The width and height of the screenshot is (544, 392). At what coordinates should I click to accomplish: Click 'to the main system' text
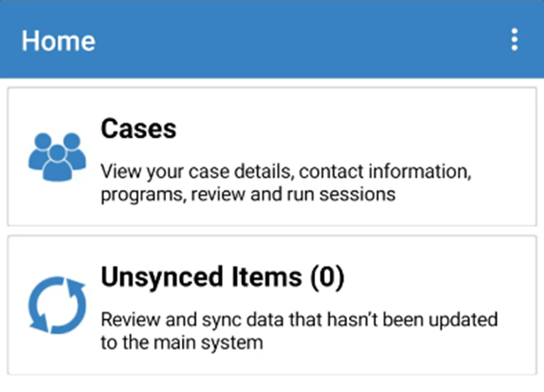[x=182, y=343]
